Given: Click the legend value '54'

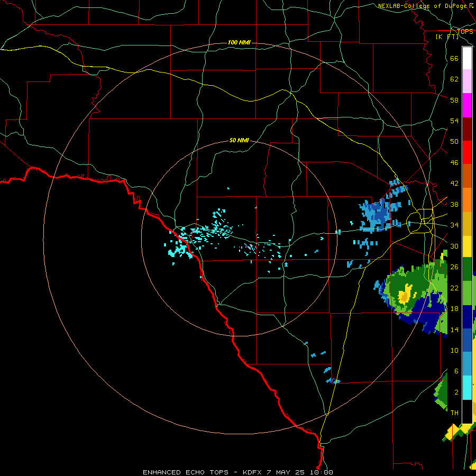Looking at the screenshot, I should pyautogui.click(x=454, y=121).
